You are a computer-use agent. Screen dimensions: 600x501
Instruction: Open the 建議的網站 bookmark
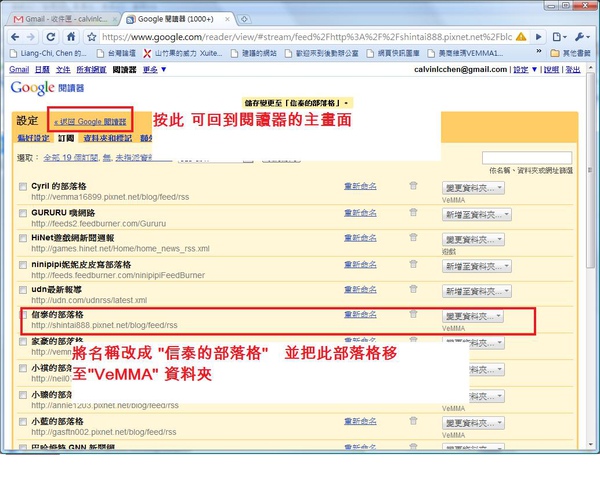tap(254, 53)
